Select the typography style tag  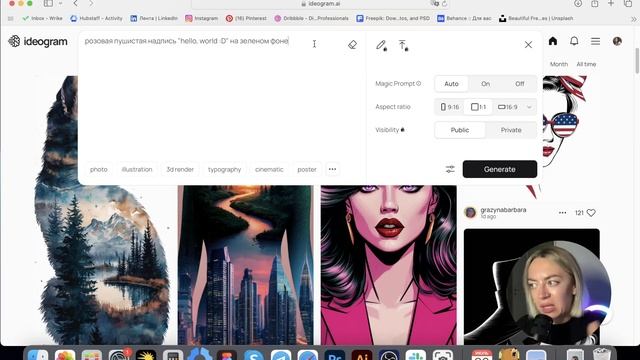224,169
